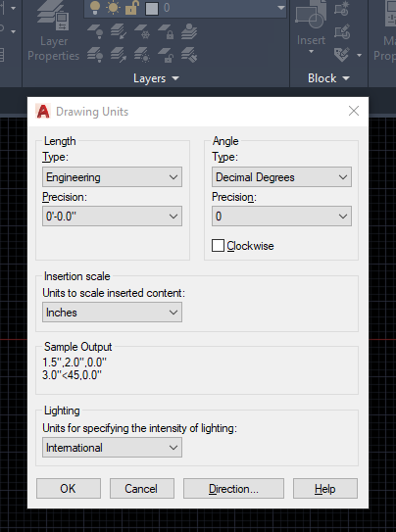Click the Freeze layer snowflake icon
396x532 pixels.
click(141, 31)
